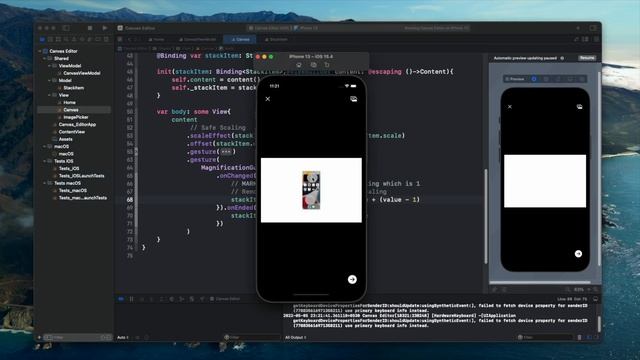This screenshot has height=360, width=640.
Task: Collapse the macOS group
Action: [x=44, y=147]
